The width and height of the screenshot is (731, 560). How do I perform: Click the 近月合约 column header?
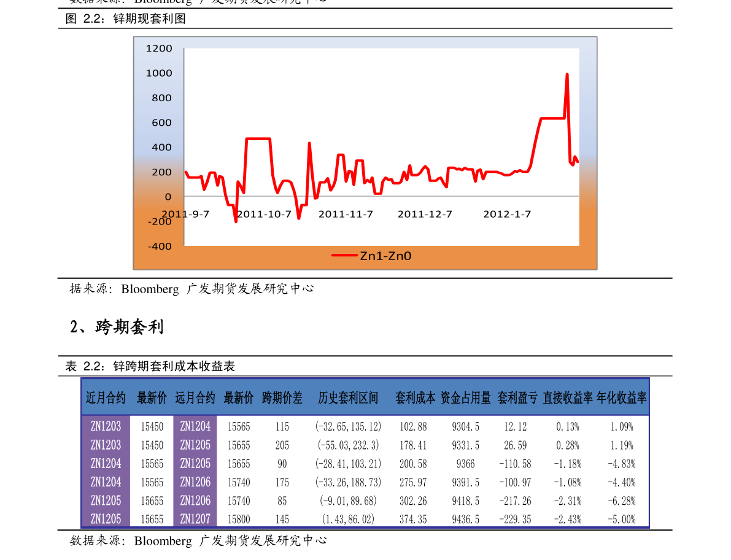click(105, 398)
